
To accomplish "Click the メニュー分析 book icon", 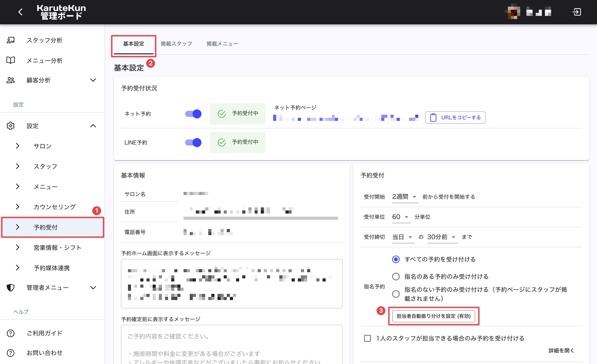I will coord(10,60).
